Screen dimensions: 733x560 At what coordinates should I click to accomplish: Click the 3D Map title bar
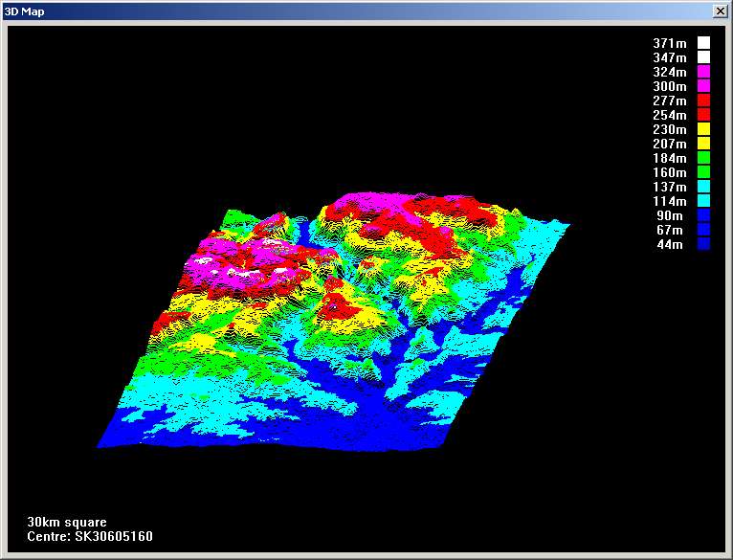(x=366, y=11)
